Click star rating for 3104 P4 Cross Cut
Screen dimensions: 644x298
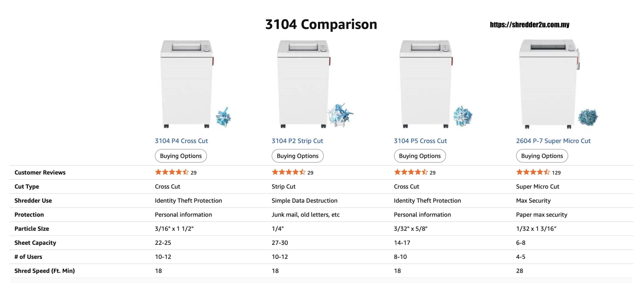point(172,172)
